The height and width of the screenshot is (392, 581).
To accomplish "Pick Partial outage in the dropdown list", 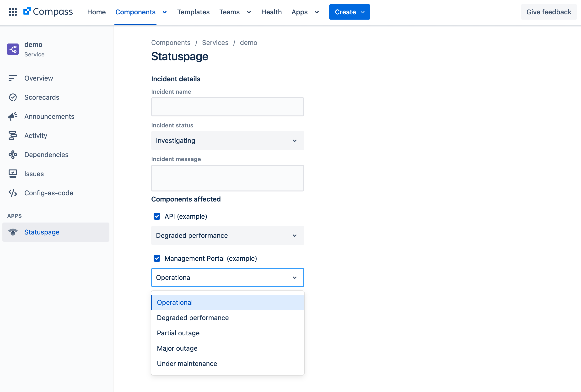I will tap(178, 333).
